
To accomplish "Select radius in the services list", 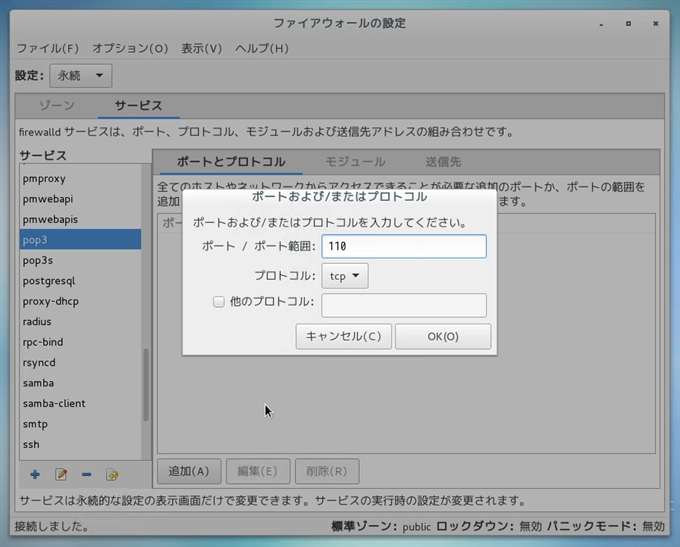I will pos(80,321).
